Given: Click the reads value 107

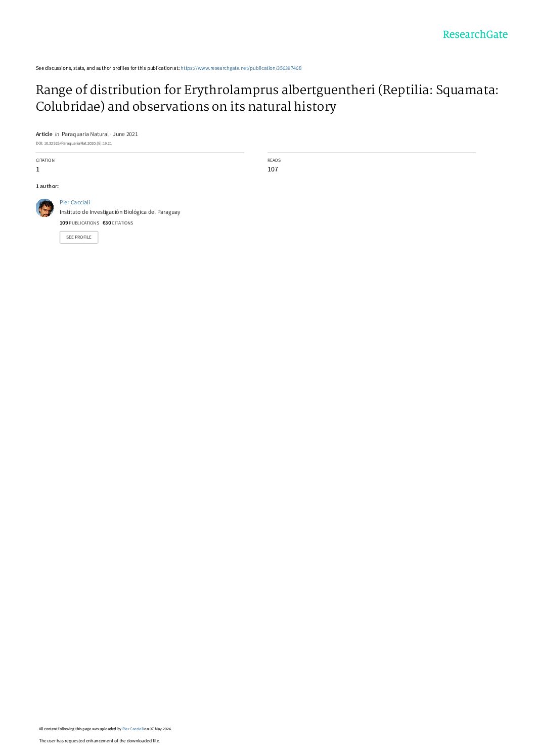Looking at the screenshot, I should point(273,169).
